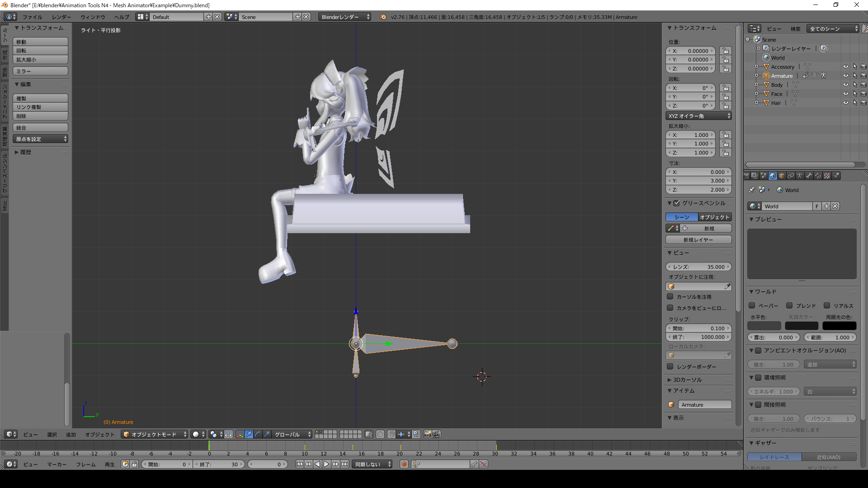
Task: Open the Texture properties tab (checker icon)
Action: coord(827,176)
